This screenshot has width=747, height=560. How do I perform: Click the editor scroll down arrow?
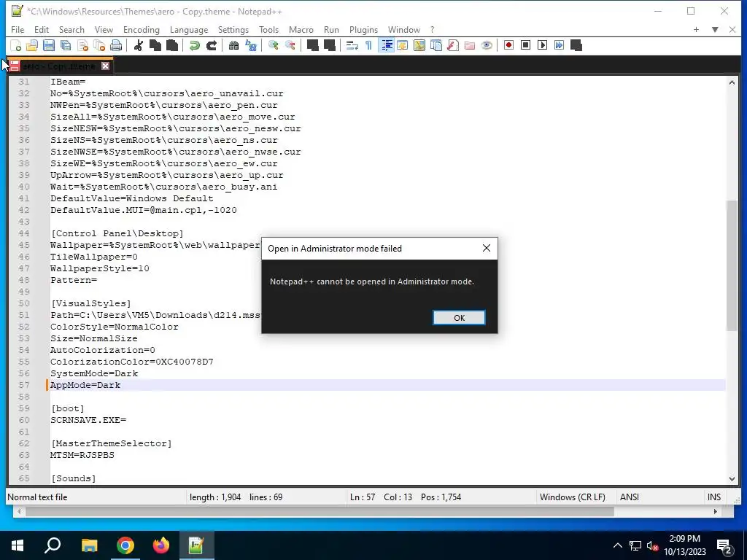tap(732, 479)
